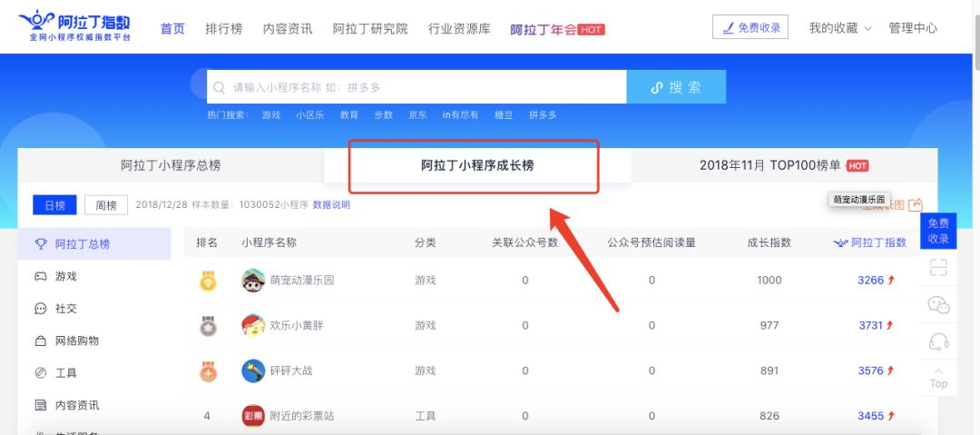Click the silver medal rank icon

click(x=208, y=325)
